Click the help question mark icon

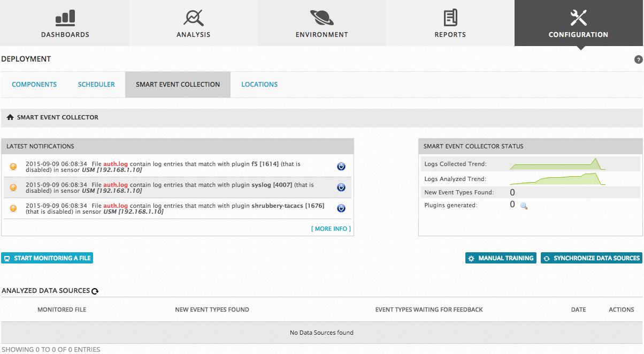pyautogui.click(x=638, y=60)
